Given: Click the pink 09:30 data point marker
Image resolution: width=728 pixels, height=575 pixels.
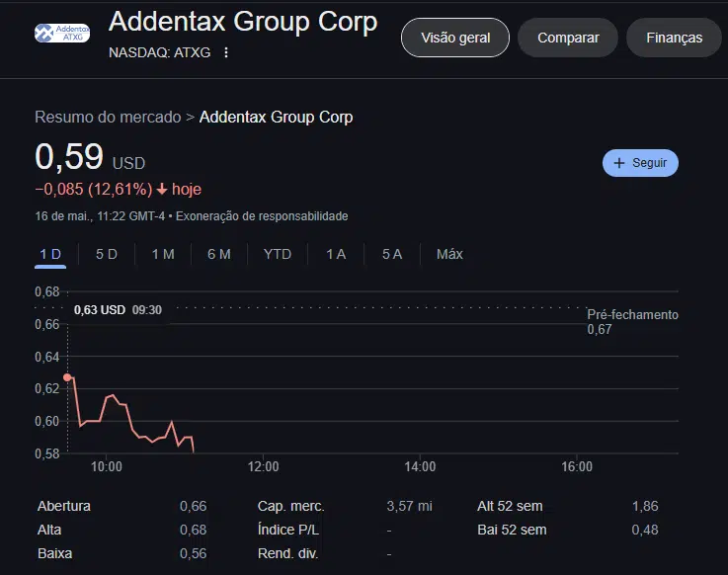Looking at the screenshot, I should coord(67,377).
